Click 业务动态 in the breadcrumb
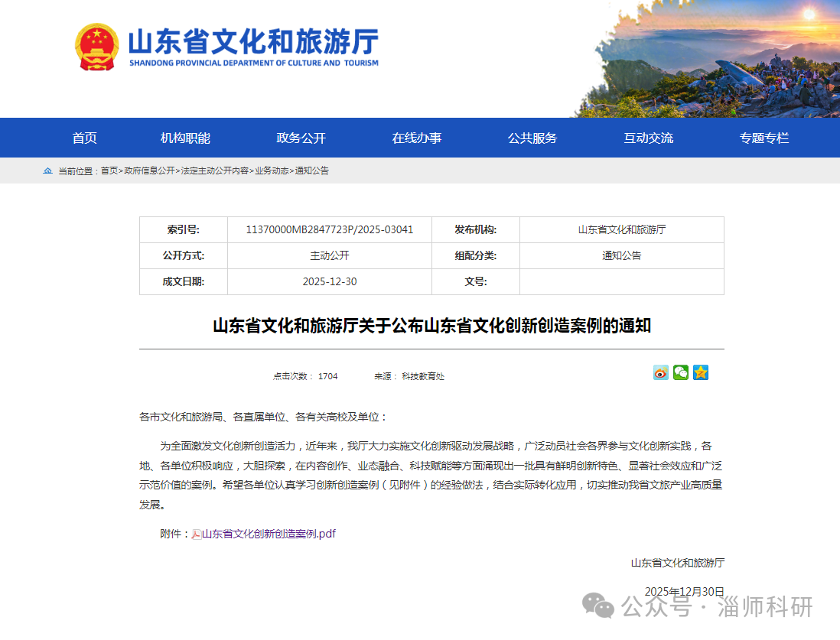840x640 pixels. pos(272,171)
